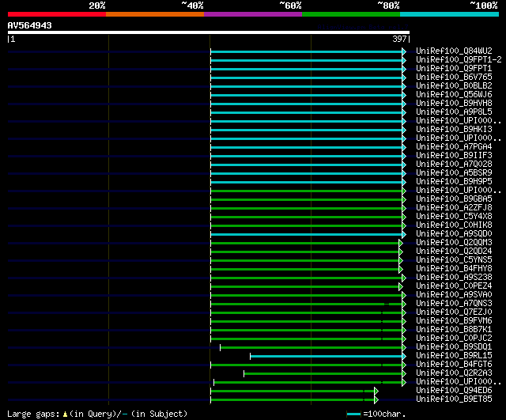This screenshot has height=420, width=506.
Task: Click the arrowhead ending the UniRef100_B9ET85 alignment
Action: [x=376, y=400]
